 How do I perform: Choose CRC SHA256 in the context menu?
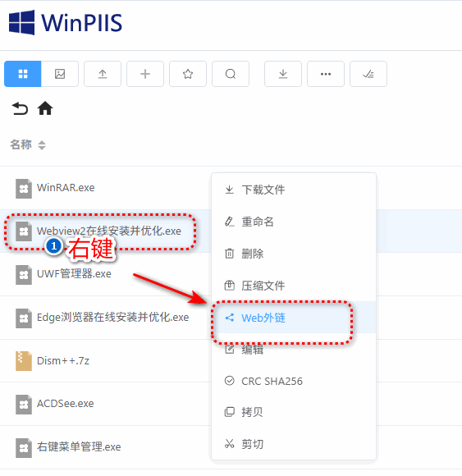coord(294,381)
